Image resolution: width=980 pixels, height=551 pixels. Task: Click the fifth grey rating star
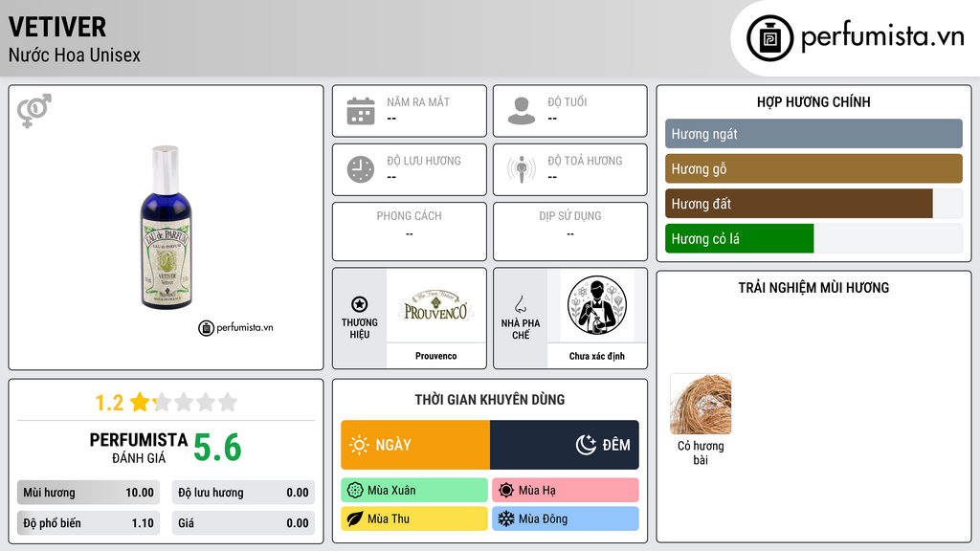pyautogui.click(x=228, y=402)
